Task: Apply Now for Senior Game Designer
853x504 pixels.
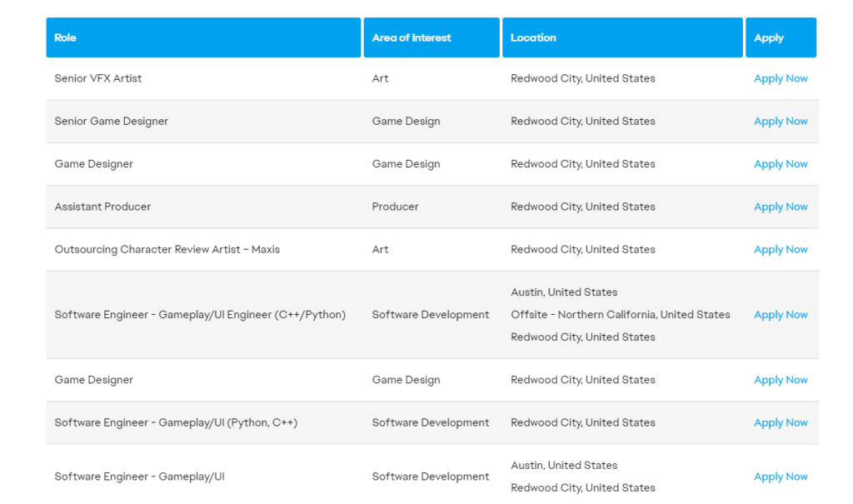Action: 781,122
